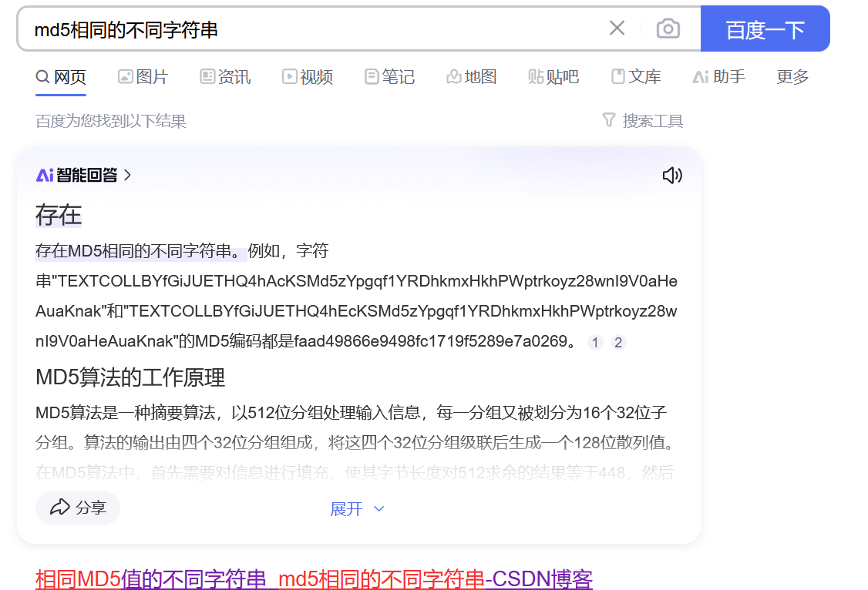
Task: Click the 存在MD5相同的不同字符串 sentence
Action: coord(140,251)
